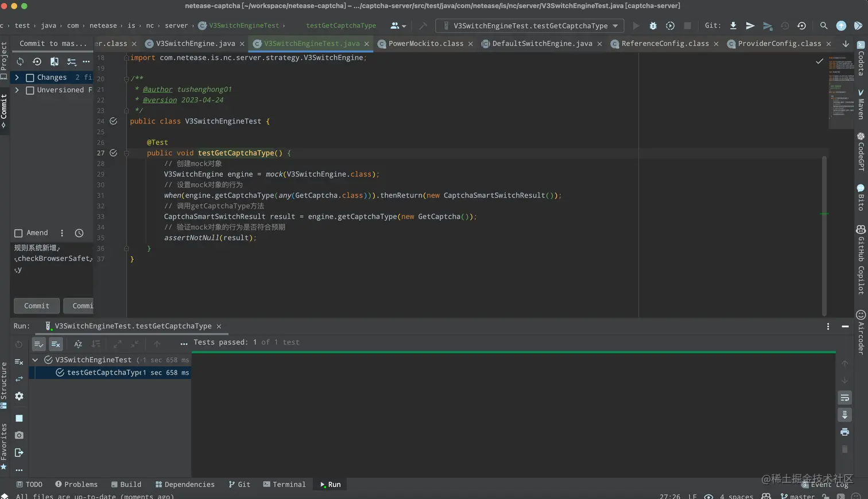Open commit message history clock icon
The height and width of the screenshot is (499, 868).
79,233
